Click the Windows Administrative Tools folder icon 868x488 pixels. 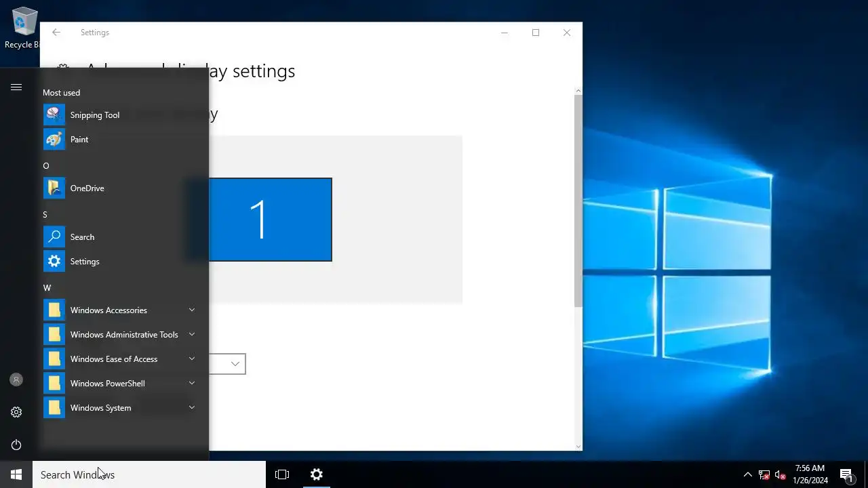point(54,335)
